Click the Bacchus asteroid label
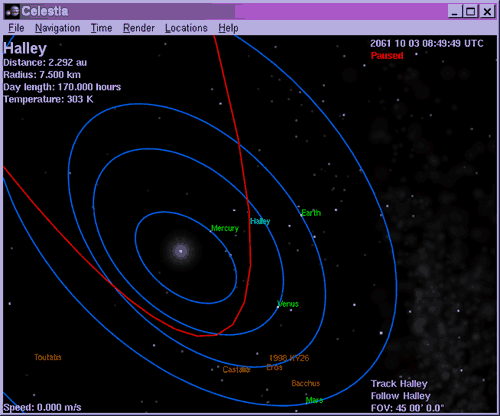 coord(306,383)
